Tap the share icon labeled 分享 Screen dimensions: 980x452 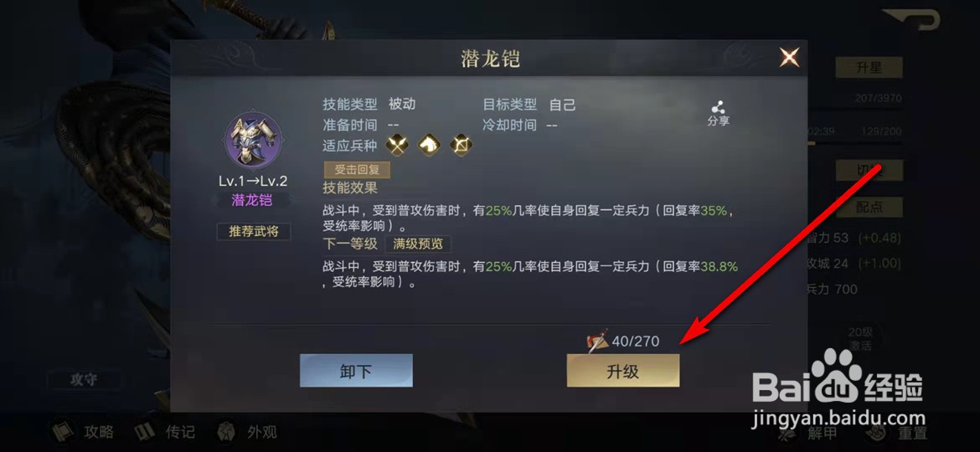click(718, 113)
